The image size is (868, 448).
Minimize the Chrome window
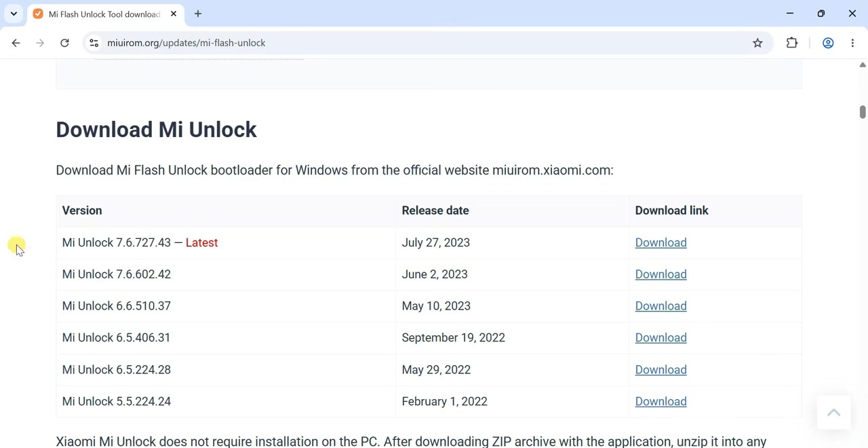(790, 14)
